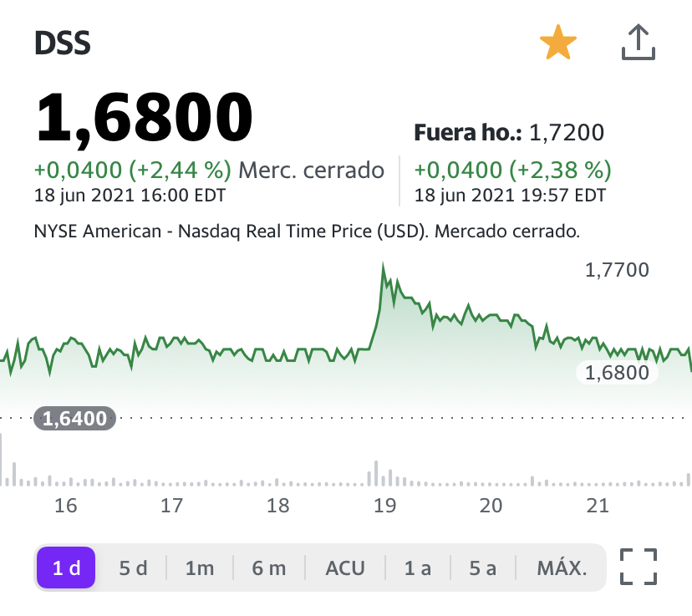Toggle the gold favorite star
Screen dimensions: 692x616
pyautogui.click(x=558, y=43)
